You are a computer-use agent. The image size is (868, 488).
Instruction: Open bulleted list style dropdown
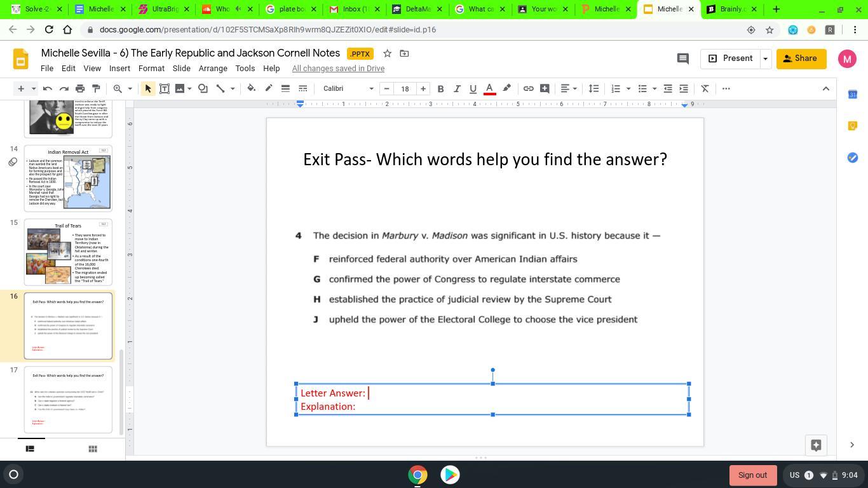pyautogui.click(x=654, y=88)
